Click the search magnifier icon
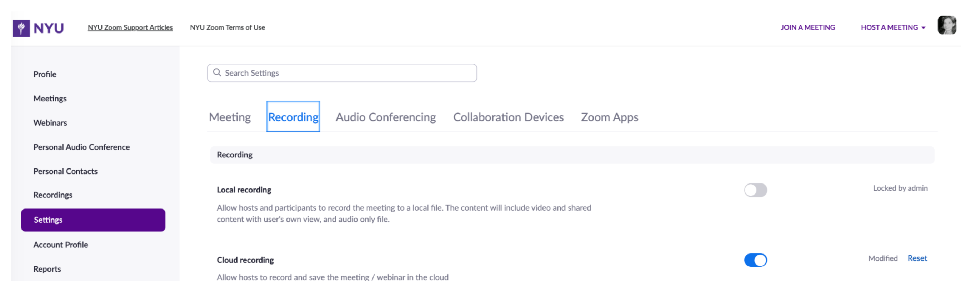This screenshot has width=980, height=307. tap(217, 72)
